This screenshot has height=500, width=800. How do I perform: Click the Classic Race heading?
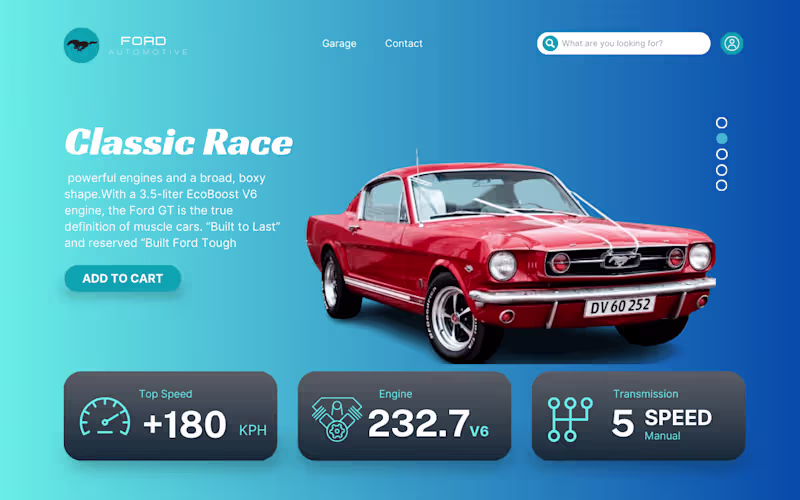179,142
